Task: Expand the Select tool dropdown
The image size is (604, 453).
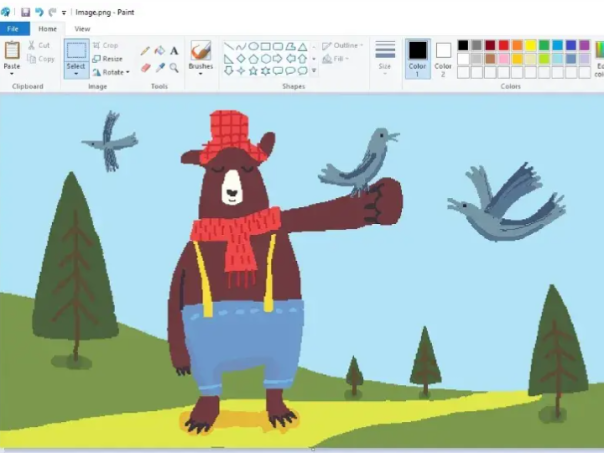Action: pos(76,73)
